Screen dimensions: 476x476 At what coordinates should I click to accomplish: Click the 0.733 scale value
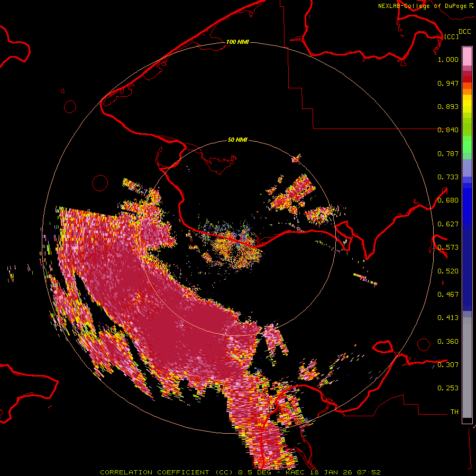pyautogui.click(x=448, y=177)
